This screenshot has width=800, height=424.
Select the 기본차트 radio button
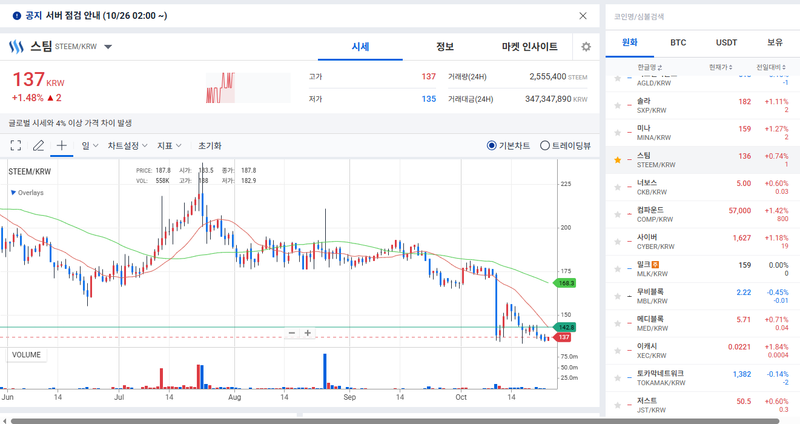tap(492, 146)
